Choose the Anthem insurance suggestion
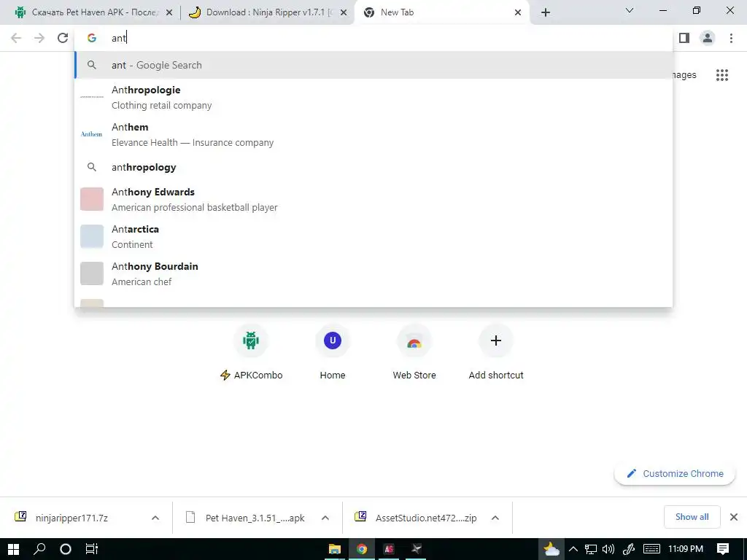This screenshot has width=747, height=560. pos(373,134)
